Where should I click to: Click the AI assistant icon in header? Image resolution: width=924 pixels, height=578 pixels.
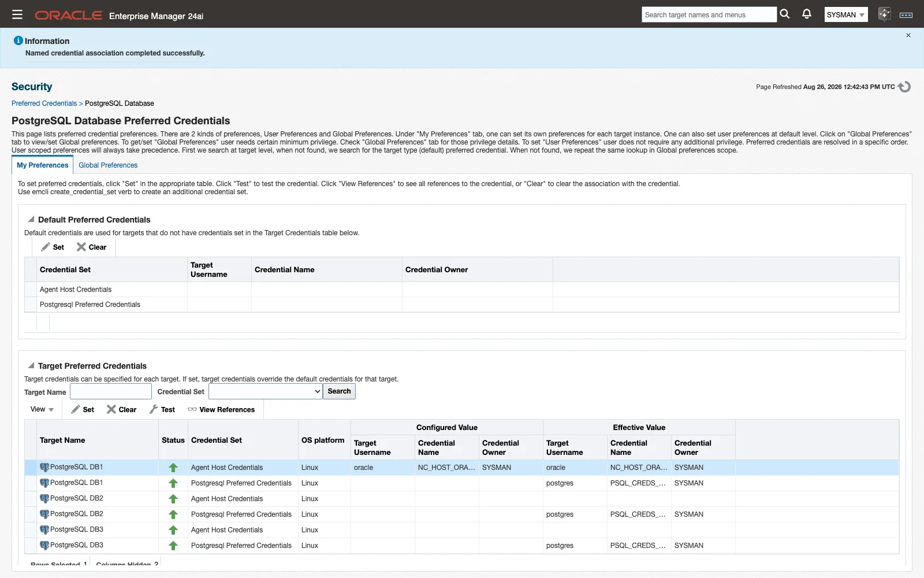[884, 14]
